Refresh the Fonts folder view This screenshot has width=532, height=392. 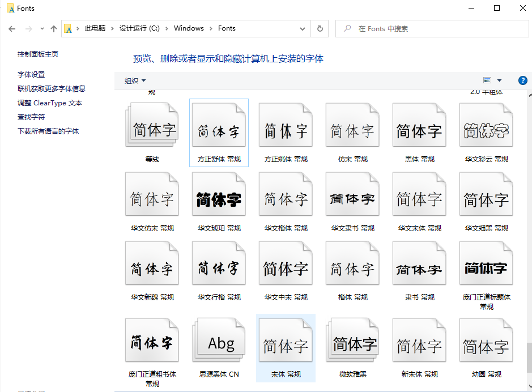coord(320,28)
